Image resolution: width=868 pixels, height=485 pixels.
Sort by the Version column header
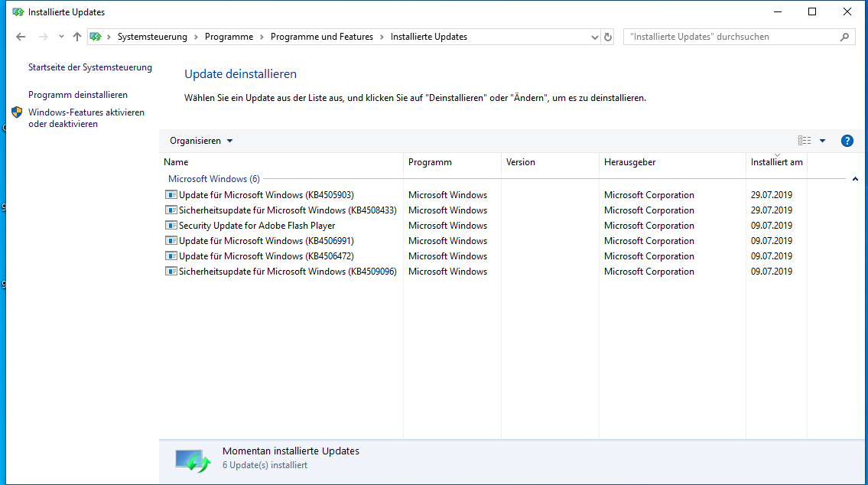coord(550,162)
